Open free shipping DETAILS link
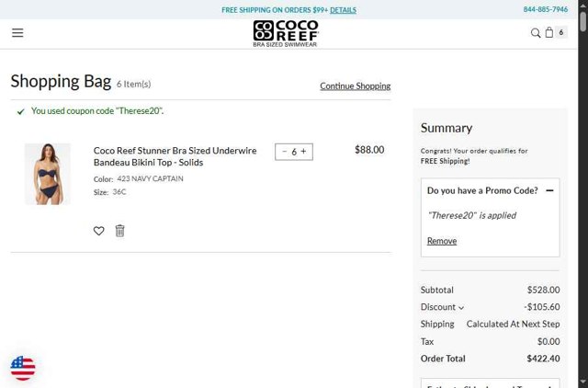This screenshot has height=388, width=588. 343,10
